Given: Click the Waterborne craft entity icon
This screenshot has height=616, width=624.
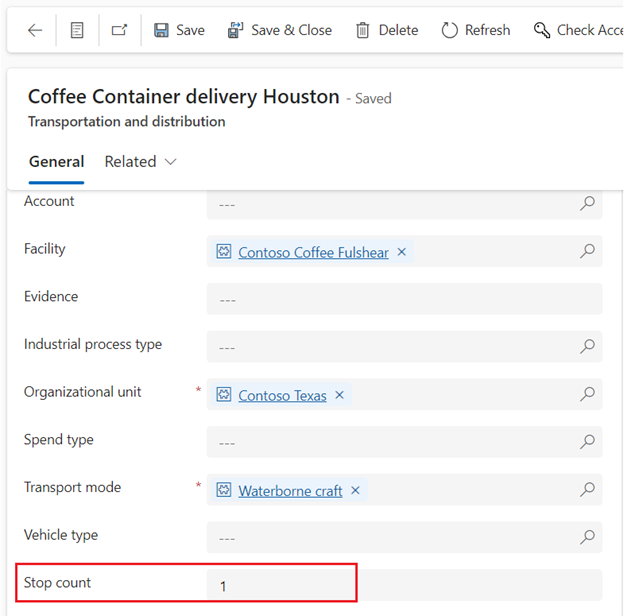Looking at the screenshot, I should pos(224,490).
